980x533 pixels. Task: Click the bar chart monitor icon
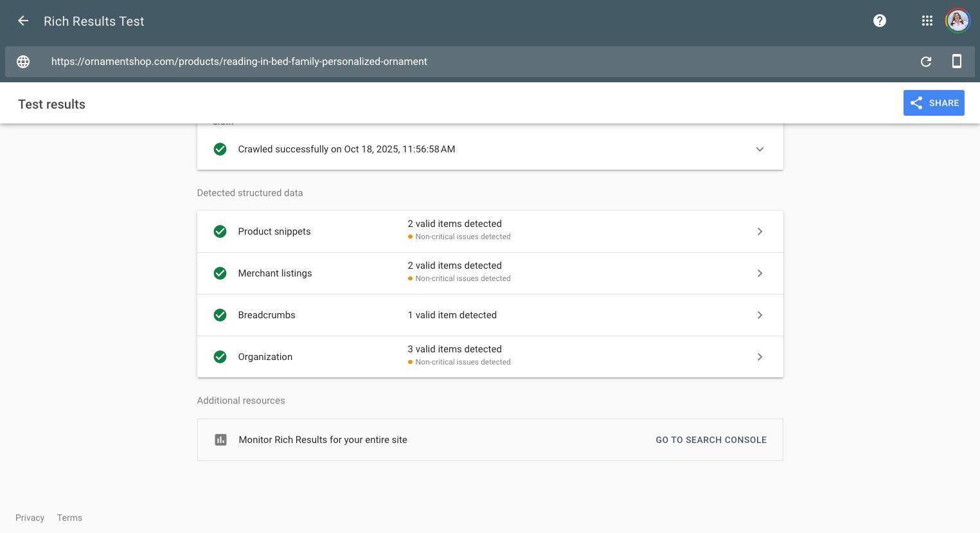click(220, 440)
